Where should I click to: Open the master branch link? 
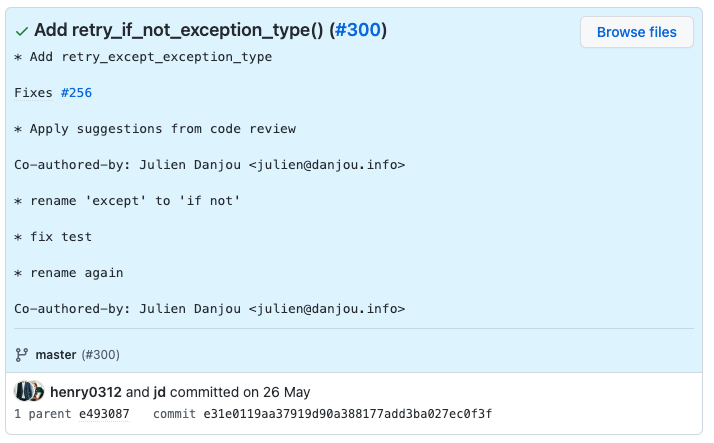pos(56,355)
